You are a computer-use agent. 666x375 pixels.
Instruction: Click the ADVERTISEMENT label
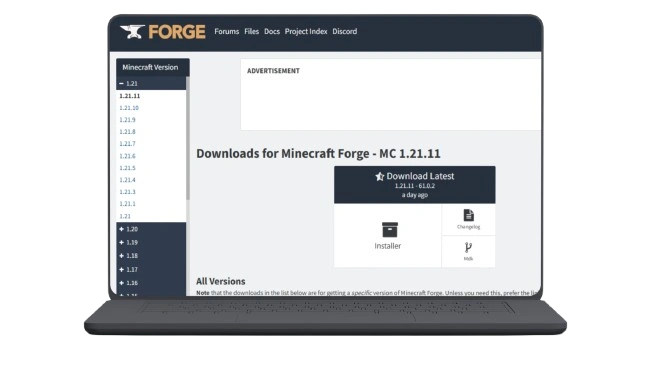pos(273,71)
